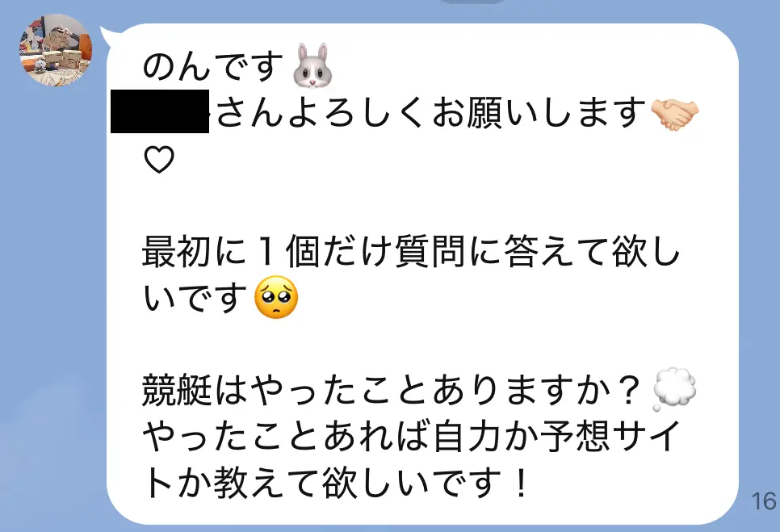Screen dimensions: 780x532
Task: Open the sender's profile avatar
Action: tap(56, 50)
